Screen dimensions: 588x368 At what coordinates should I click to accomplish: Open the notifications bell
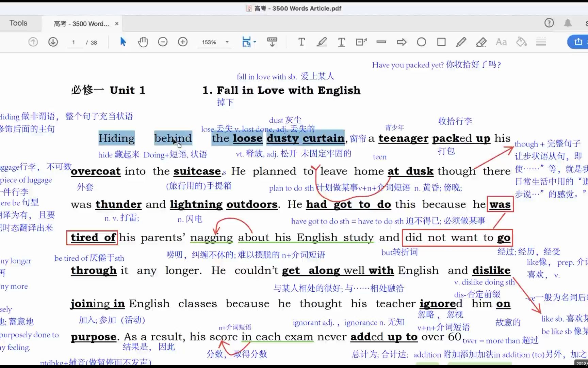pyautogui.click(x=568, y=23)
